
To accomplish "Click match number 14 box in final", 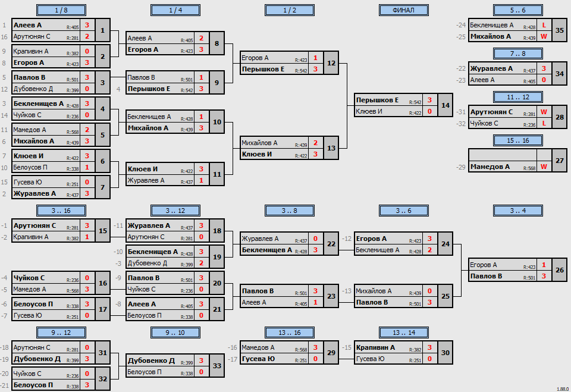I will pos(445,105).
